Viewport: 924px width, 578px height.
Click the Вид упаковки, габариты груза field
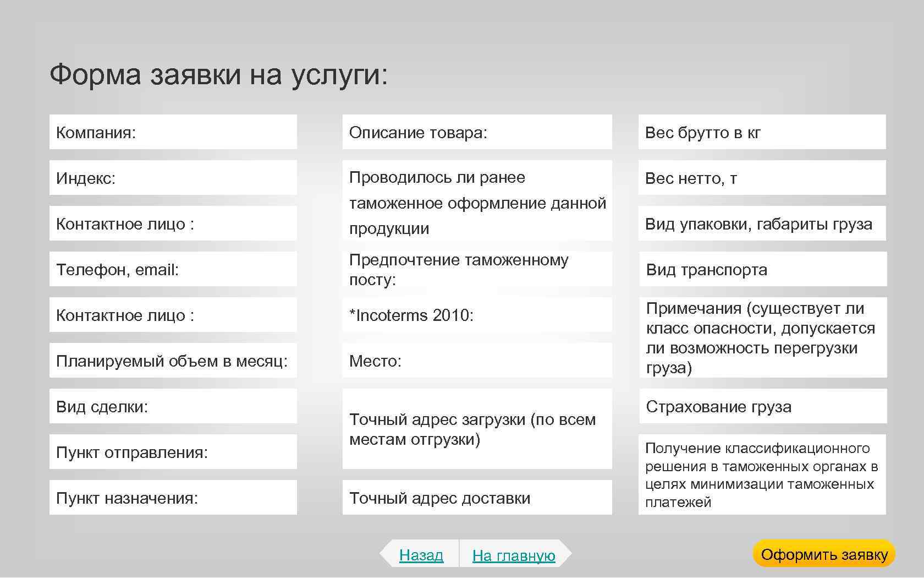762,223
